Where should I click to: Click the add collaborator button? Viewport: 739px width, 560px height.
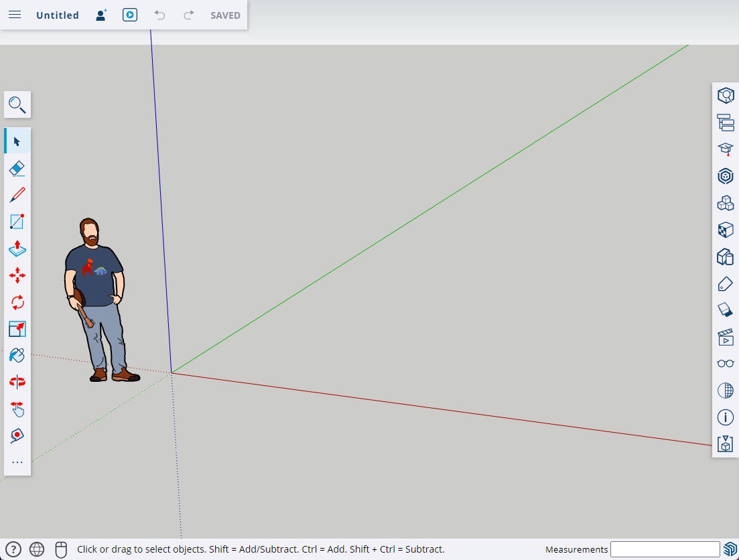point(100,15)
